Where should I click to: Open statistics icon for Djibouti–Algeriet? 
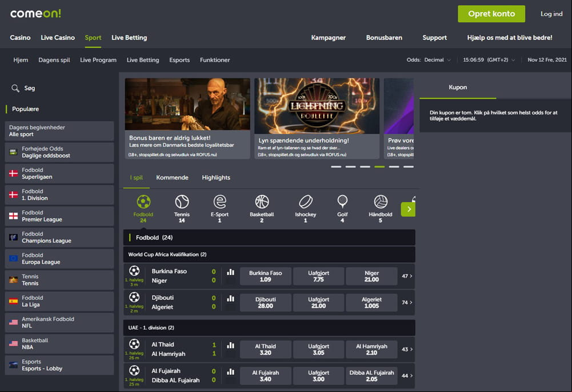click(x=230, y=299)
